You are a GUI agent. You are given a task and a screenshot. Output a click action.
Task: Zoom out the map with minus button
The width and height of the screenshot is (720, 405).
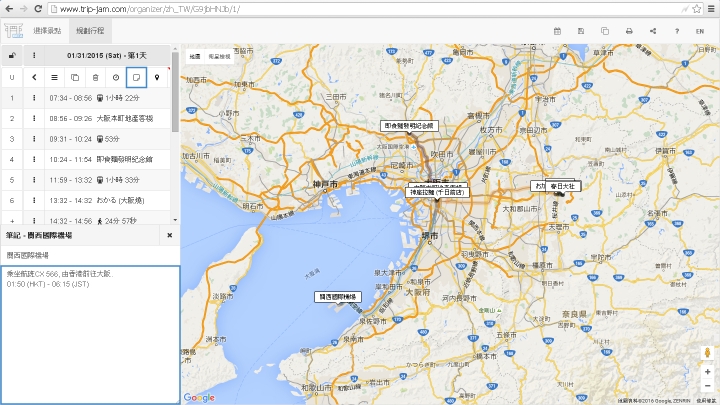click(707, 386)
